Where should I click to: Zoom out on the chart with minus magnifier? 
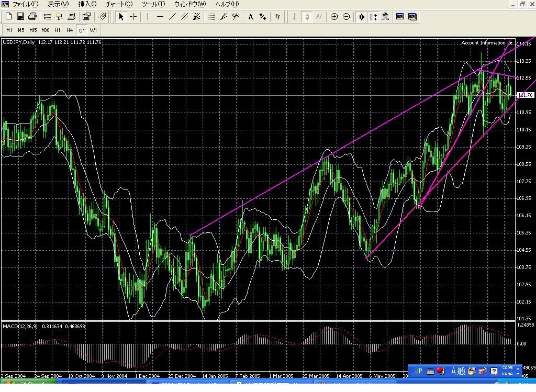pyautogui.click(x=346, y=17)
